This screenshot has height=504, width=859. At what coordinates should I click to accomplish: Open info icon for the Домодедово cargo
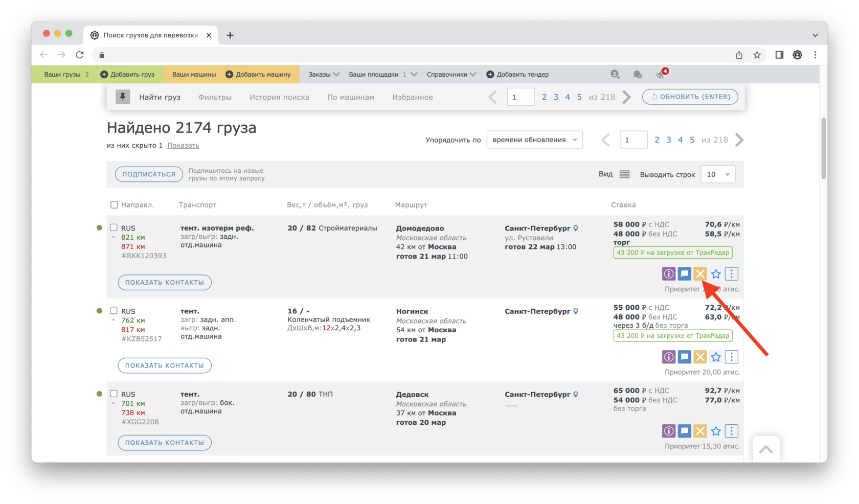pos(668,274)
